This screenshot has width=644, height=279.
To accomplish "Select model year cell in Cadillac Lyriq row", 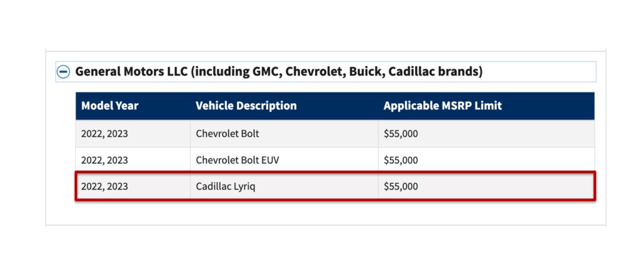I will click(133, 186).
